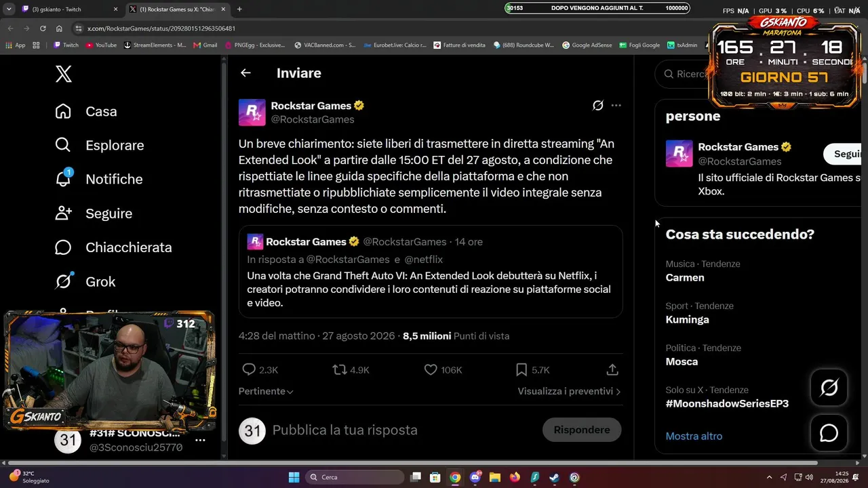Image resolution: width=868 pixels, height=488 pixels.
Task: Click the Grok icon on the Rockstar post
Action: 597,106
